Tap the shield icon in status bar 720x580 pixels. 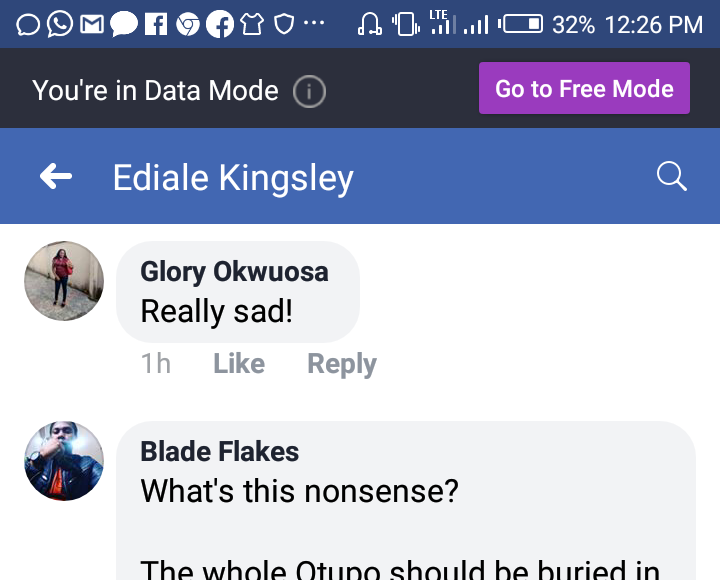click(x=284, y=24)
